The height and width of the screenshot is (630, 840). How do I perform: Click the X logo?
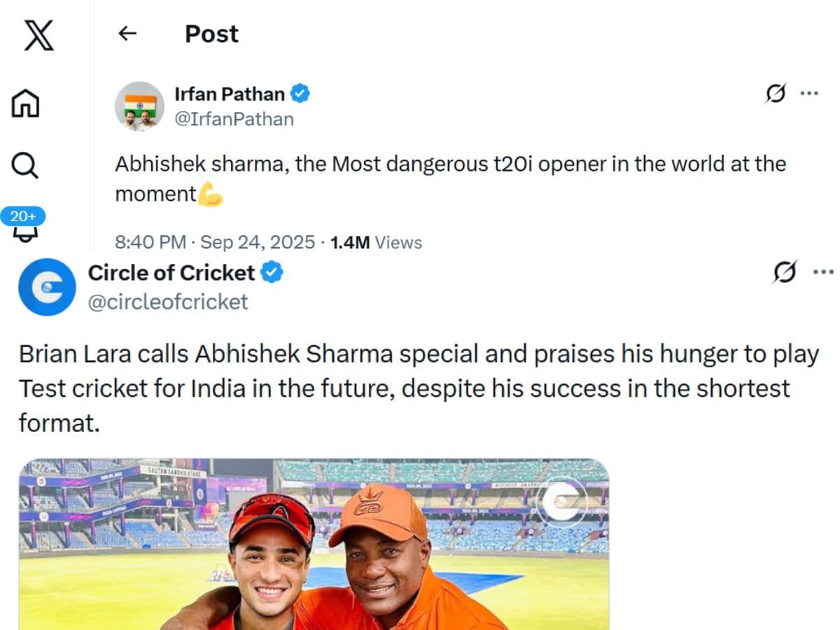coord(38,35)
